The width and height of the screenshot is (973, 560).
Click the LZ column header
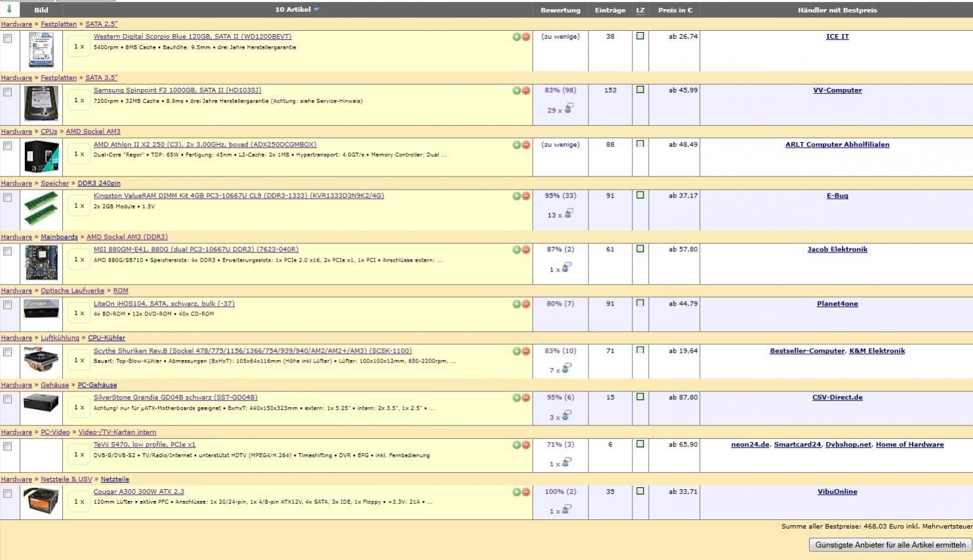pyautogui.click(x=640, y=10)
